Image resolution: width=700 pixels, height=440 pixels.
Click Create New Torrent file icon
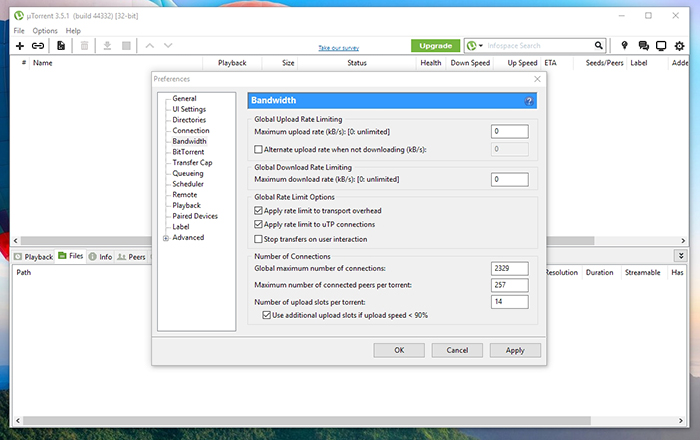(x=61, y=46)
